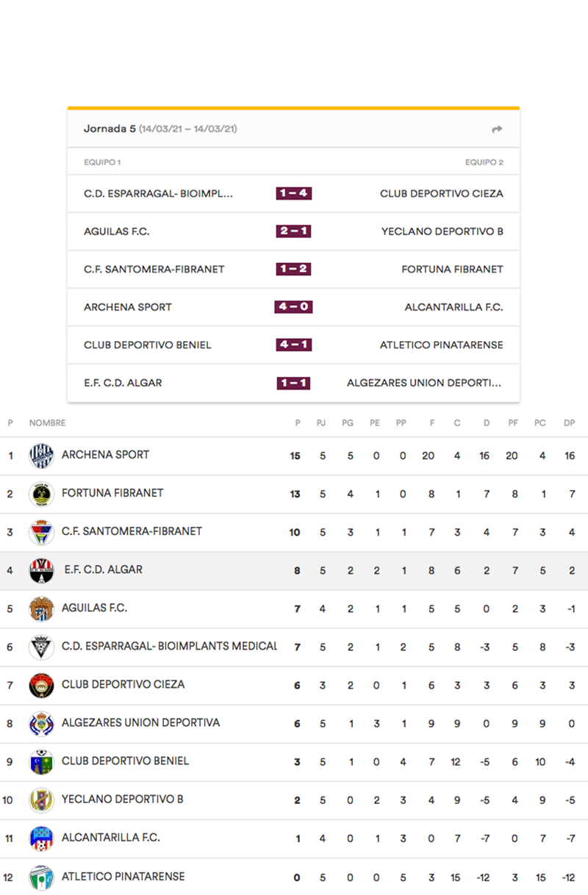The image size is (588, 895).
Task: Select ATLETICO PINATARENSE in the match list
Action: click(x=441, y=345)
